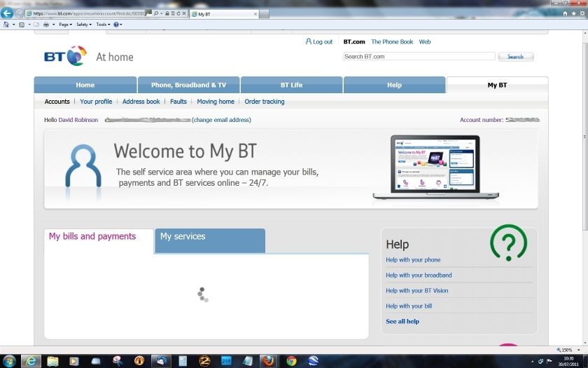Click the Refresh icon in address bar
This screenshot has width=588, height=368.
point(178,13)
